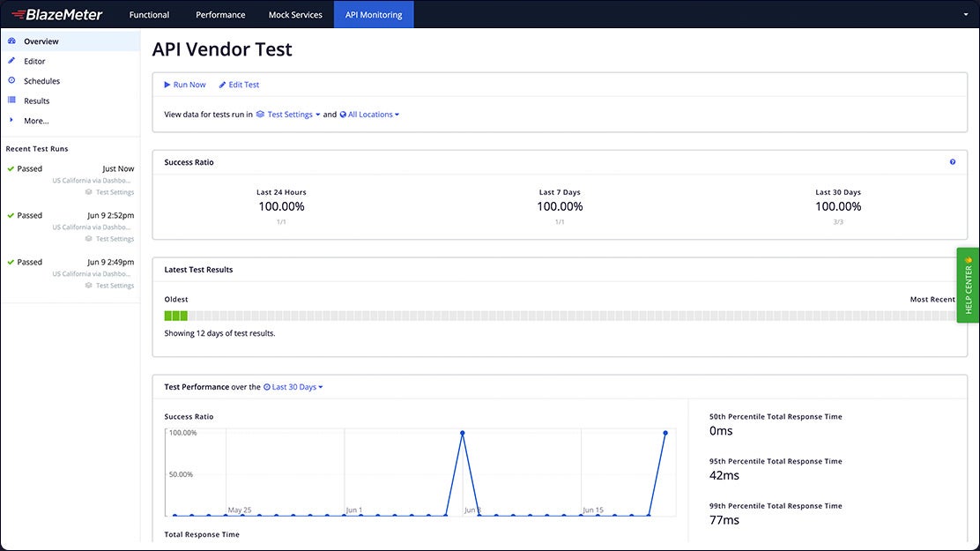The image size is (980, 551).
Task: Click the Latest Test Results heading
Action: (x=198, y=270)
